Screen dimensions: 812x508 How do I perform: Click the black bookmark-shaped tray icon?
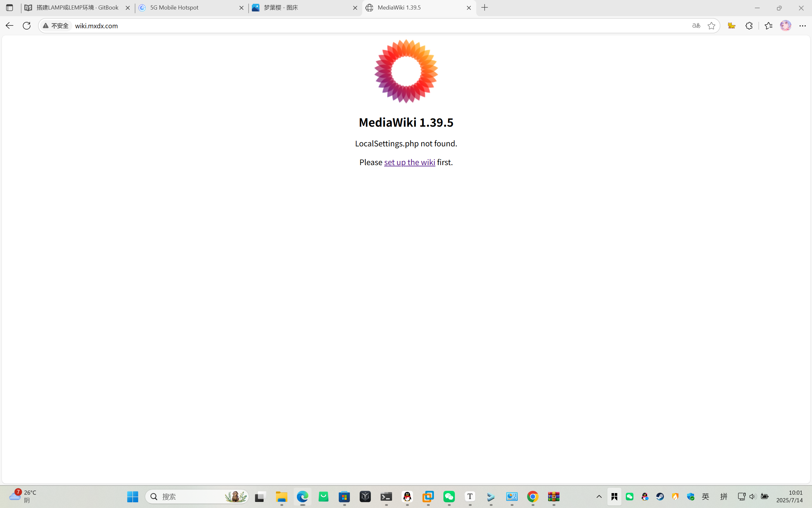click(x=614, y=497)
